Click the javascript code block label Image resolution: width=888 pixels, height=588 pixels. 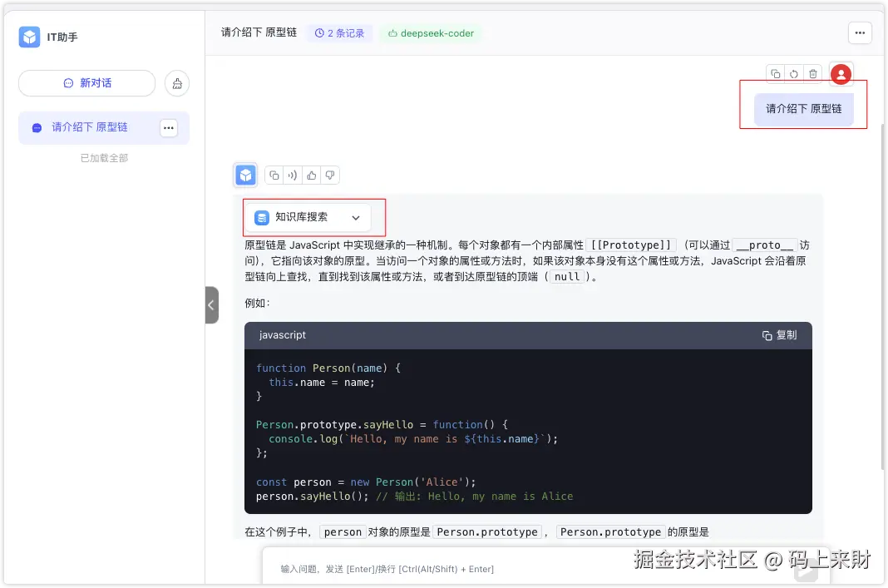pyautogui.click(x=282, y=335)
